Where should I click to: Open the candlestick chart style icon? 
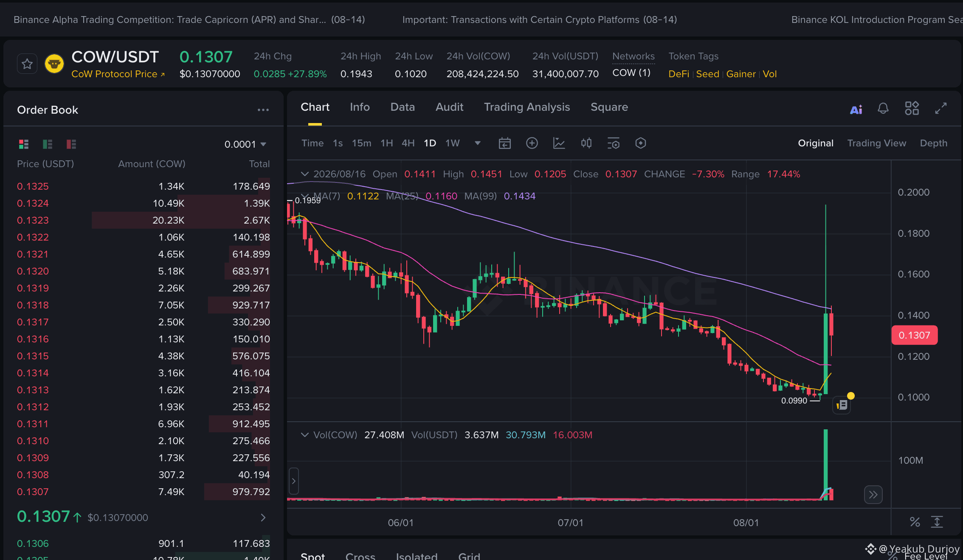pos(586,143)
